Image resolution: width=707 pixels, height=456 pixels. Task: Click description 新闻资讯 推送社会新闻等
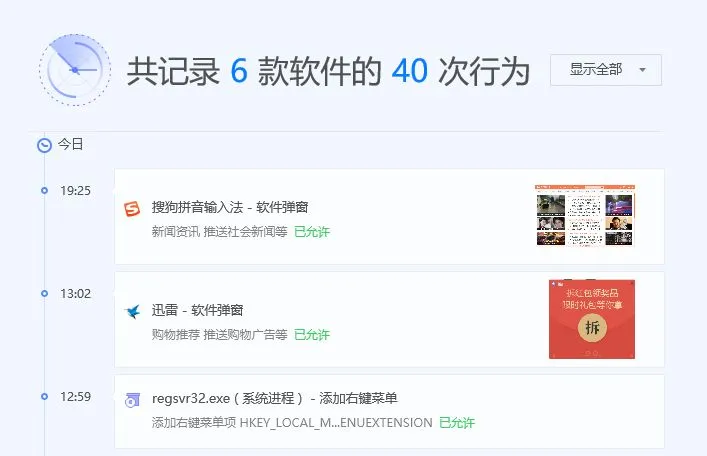(x=220, y=232)
